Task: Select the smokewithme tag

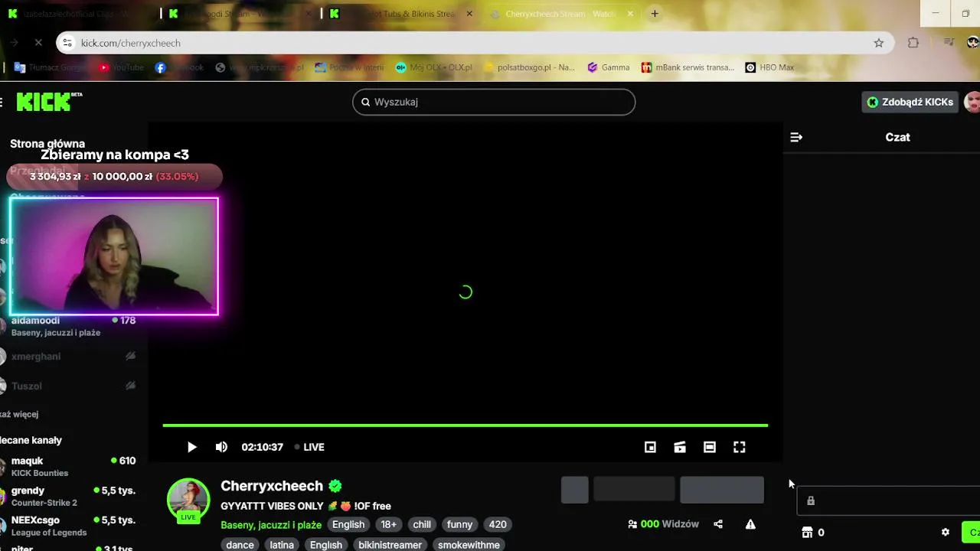Action: coord(469,544)
